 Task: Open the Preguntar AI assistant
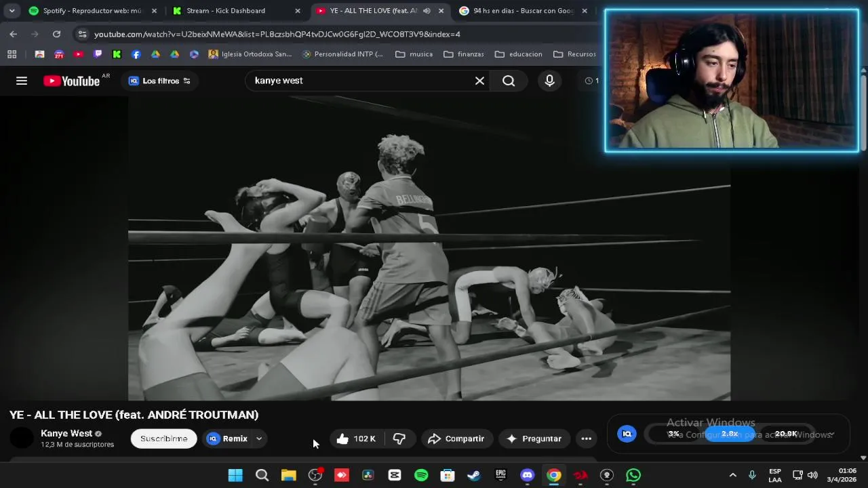[534, 439]
